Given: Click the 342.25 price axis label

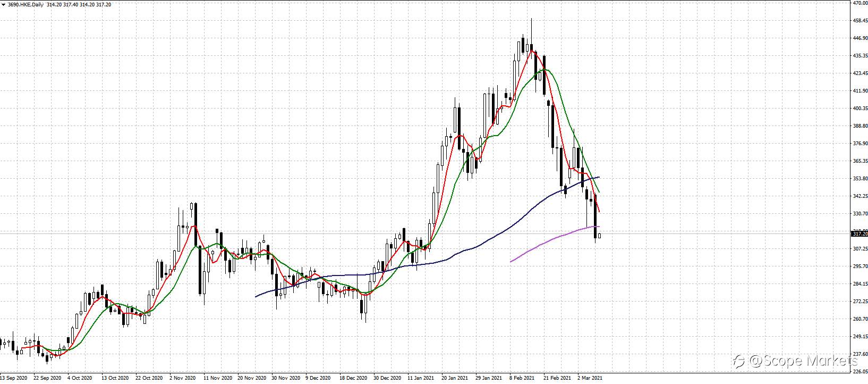Looking at the screenshot, I should [860, 196].
